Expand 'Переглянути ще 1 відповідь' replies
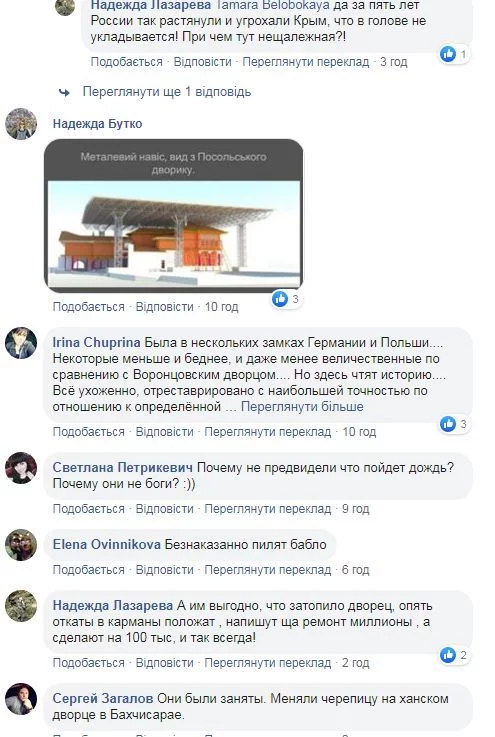This screenshot has width=495, height=737. (x=167, y=92)
